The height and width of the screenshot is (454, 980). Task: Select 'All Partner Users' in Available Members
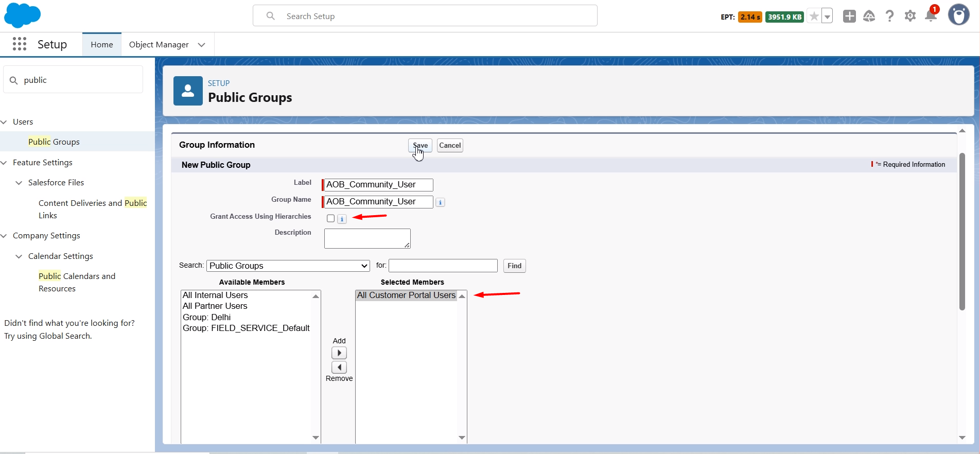(215, 306)
